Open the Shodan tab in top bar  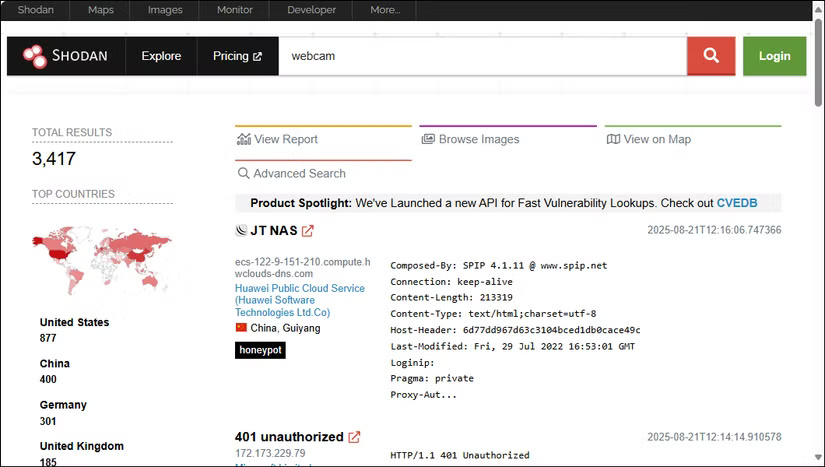35,10
